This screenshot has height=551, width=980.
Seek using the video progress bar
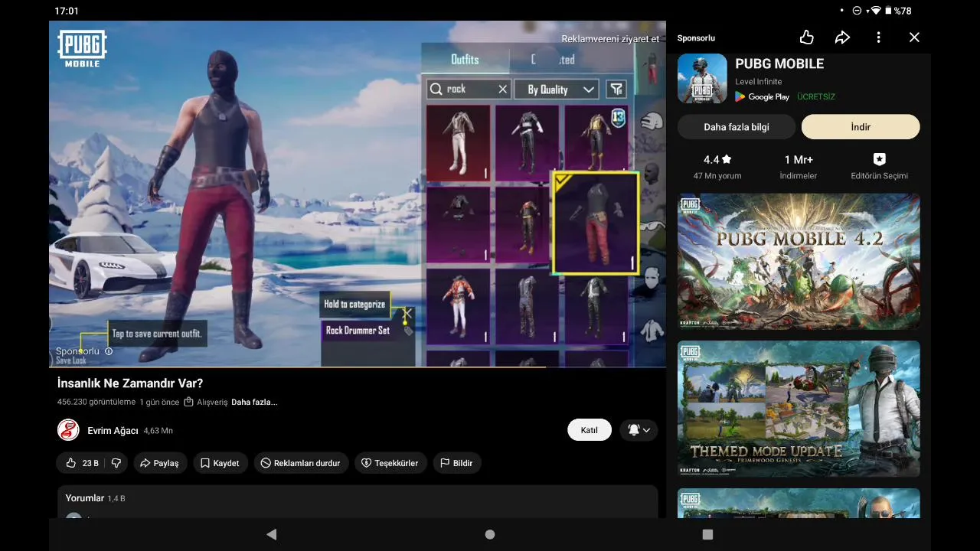pyautogui.click(x=358, y=367)
